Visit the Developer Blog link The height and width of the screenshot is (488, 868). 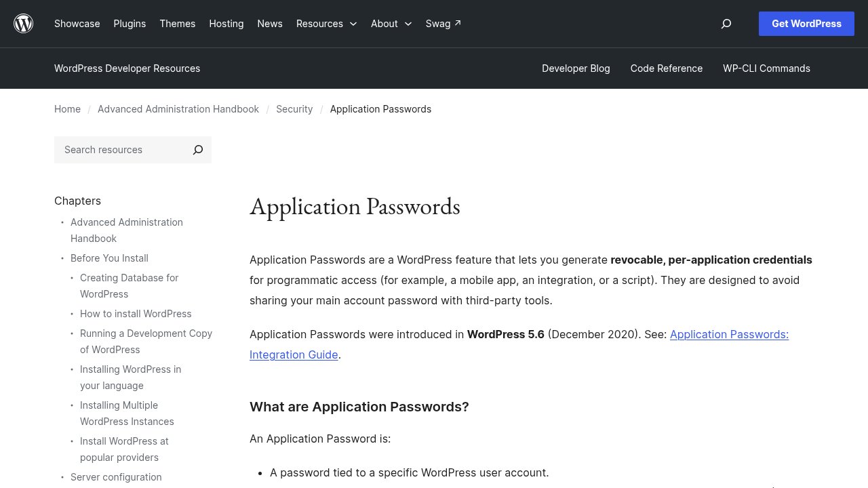576,68
